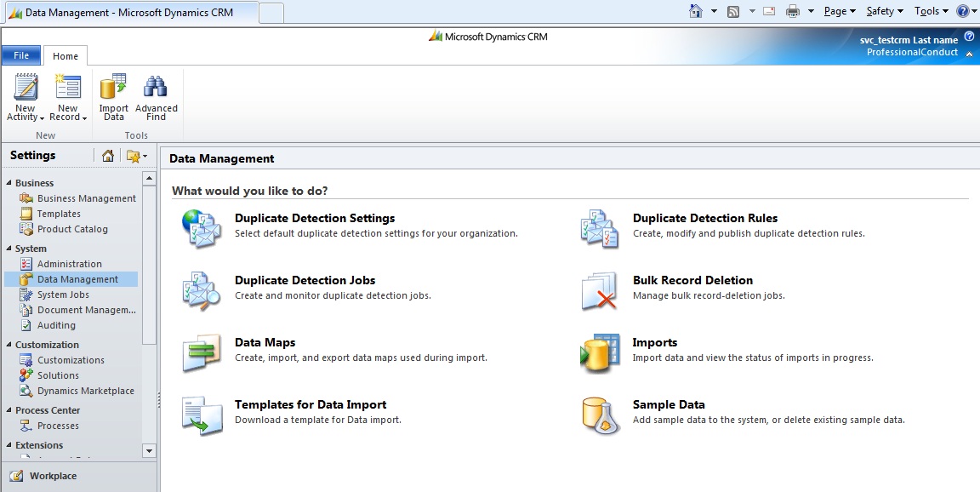The height and width of the screenshot is (492, 980).
Task: Collapse the Business section in Settings
Action: tap(9, 182)
